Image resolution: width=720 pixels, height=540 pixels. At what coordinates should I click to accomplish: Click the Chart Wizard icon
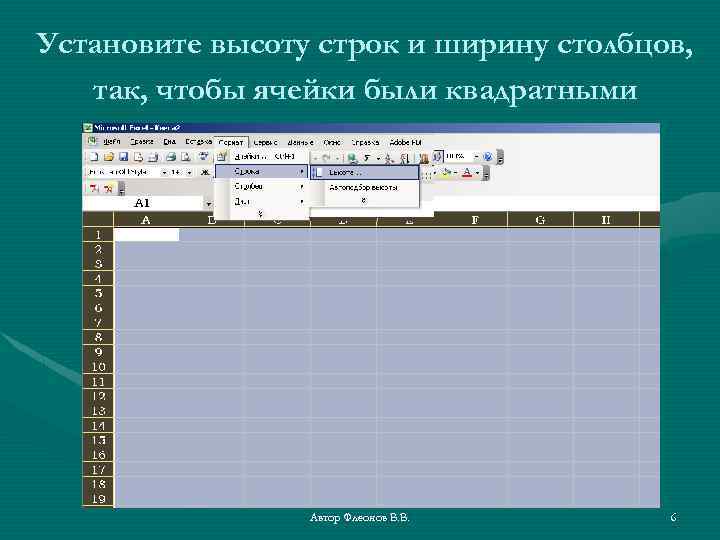coord(423,158)
